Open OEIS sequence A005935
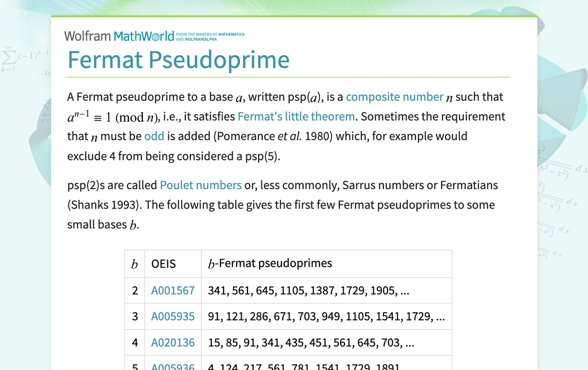The height and width of the screenshot is (370, 588). (x=173, y=317)
